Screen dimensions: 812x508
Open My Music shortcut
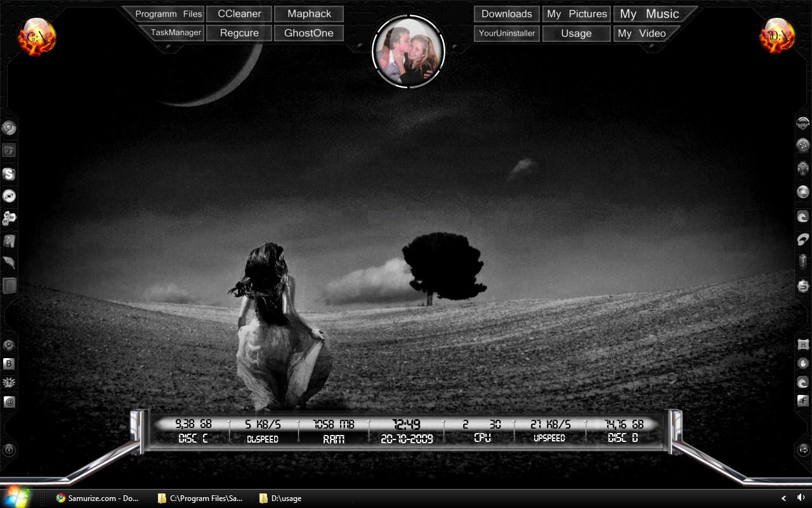click(x=649, y=14)
